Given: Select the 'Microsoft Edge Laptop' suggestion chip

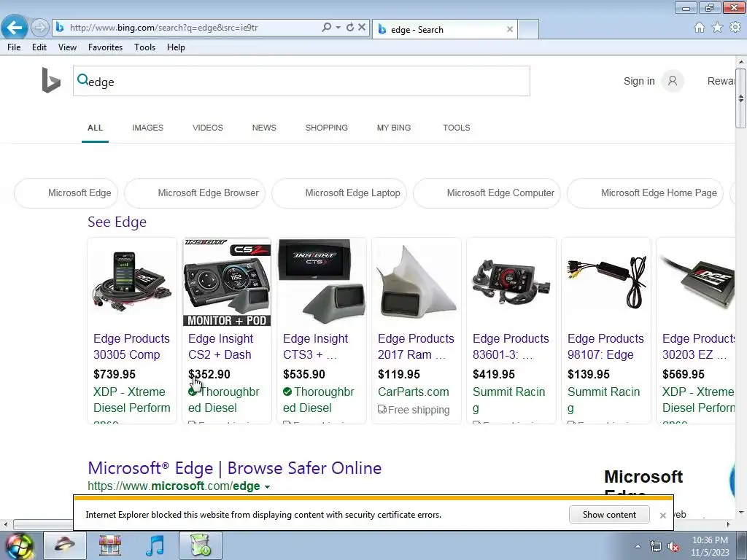Looking at the screenshot, I should [339, 192].
